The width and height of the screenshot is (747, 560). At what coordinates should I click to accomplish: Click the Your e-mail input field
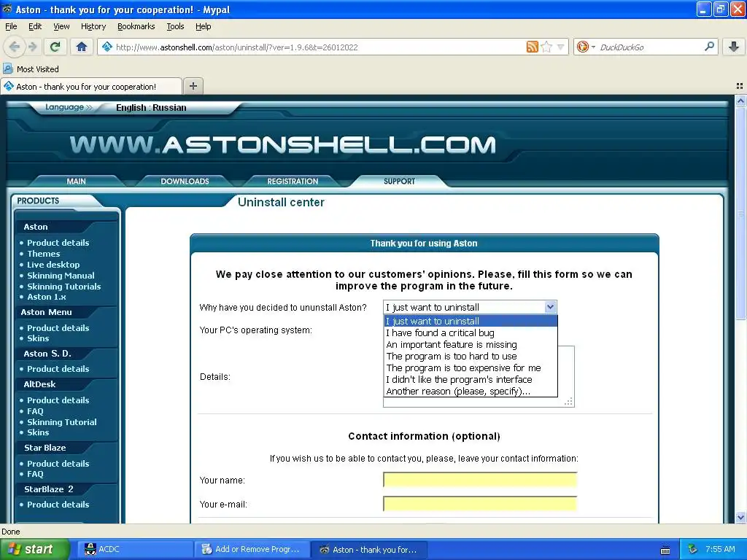coord(480,503)
